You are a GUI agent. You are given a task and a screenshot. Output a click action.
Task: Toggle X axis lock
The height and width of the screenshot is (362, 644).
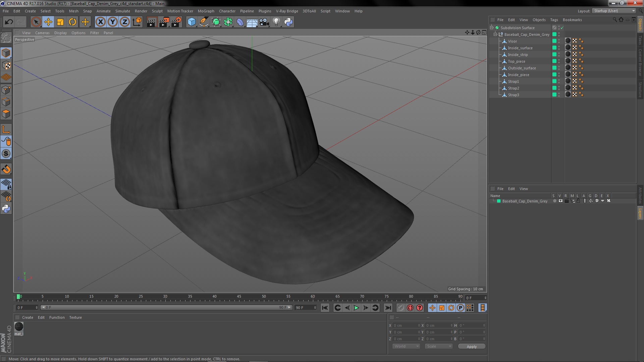pos(100,22)
